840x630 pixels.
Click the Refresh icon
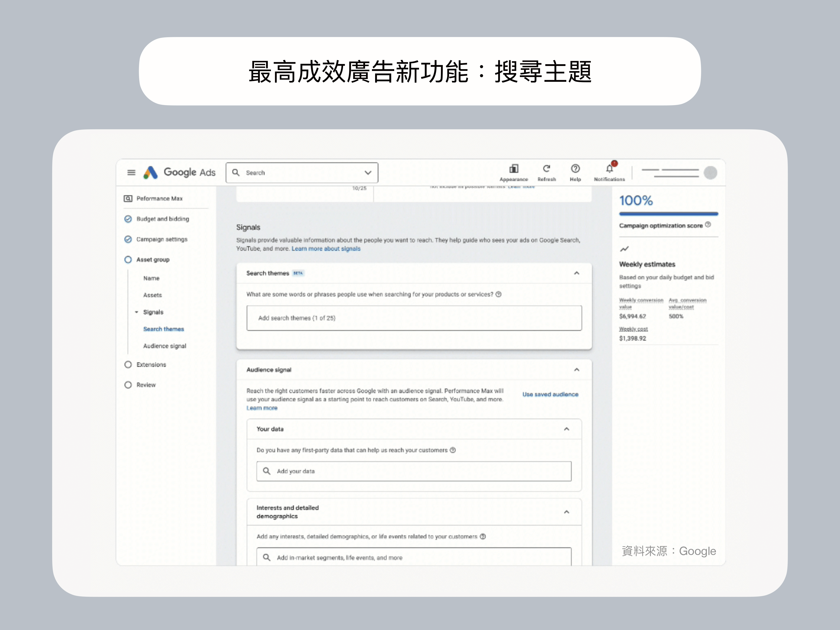(546, 169)
